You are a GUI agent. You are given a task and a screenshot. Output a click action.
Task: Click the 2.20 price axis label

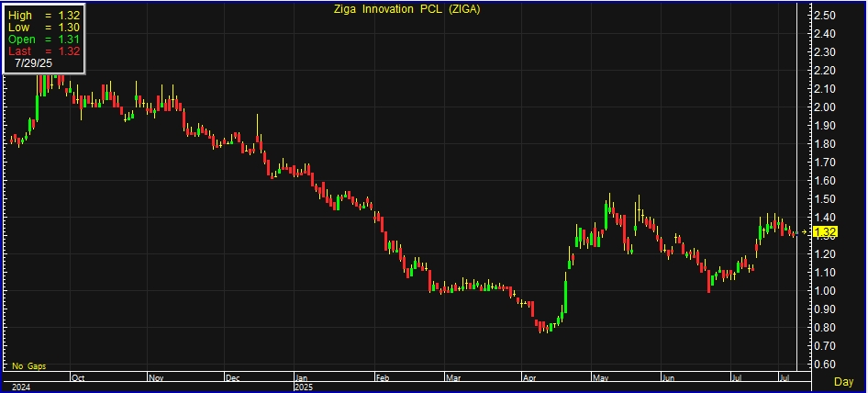click(825, 71)
